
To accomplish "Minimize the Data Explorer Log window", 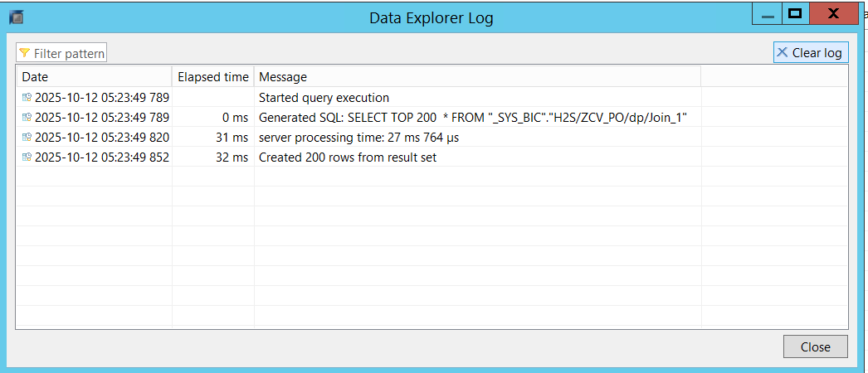I will coord(768,14).
